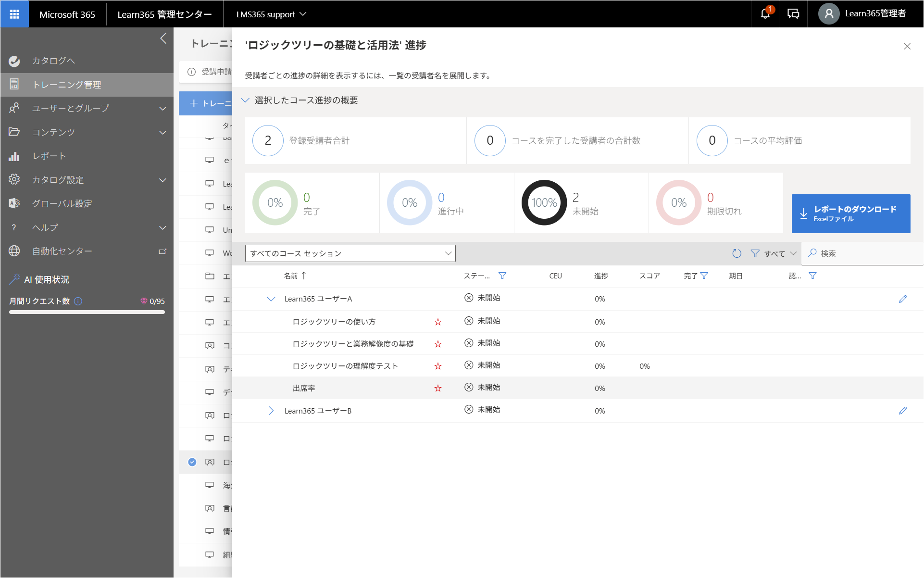Collapse the Learn365 ユーザーA row

(271, 299)
